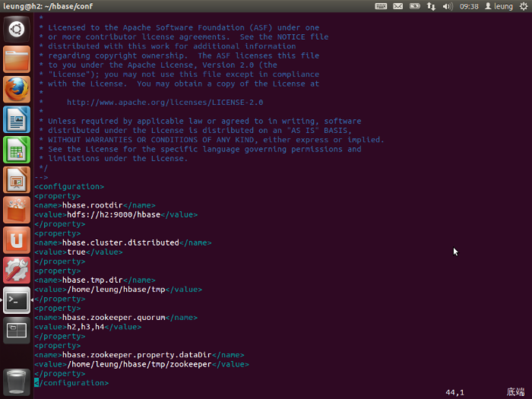This screenshot has height=399, width=532.
Task: Open System Settings wrench icon
Action: point(16,271)
